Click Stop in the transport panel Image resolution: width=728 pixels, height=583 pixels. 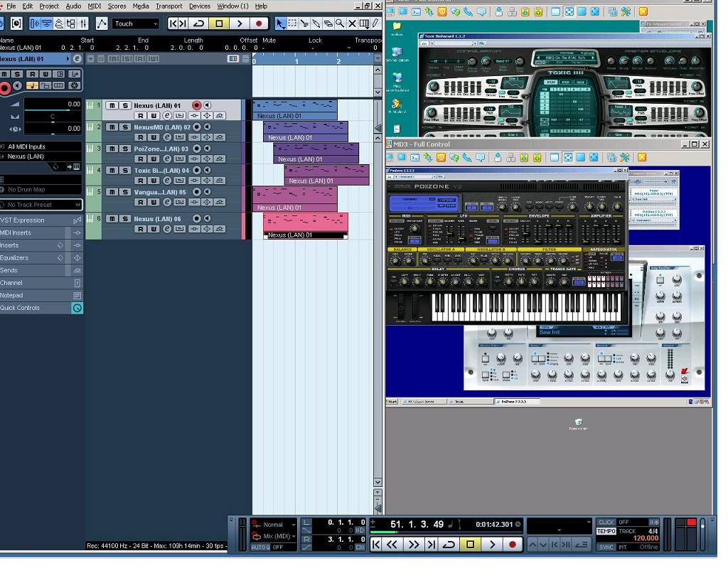click(x=471, y=545)
